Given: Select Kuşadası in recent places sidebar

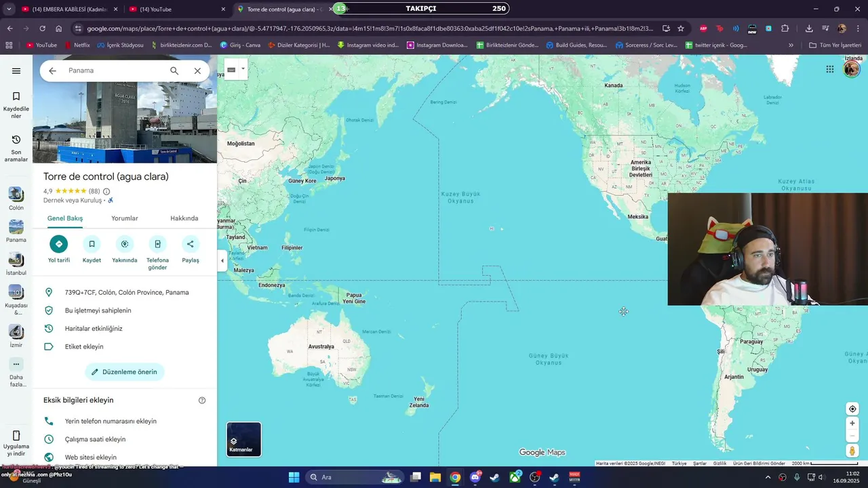Looking at the screenshot, I should tap(16, 300).
